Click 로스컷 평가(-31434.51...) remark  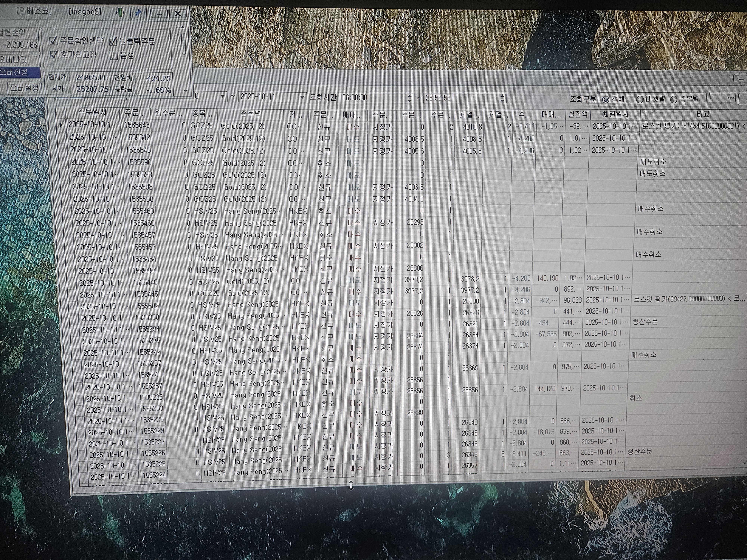(x=693, y=126)
